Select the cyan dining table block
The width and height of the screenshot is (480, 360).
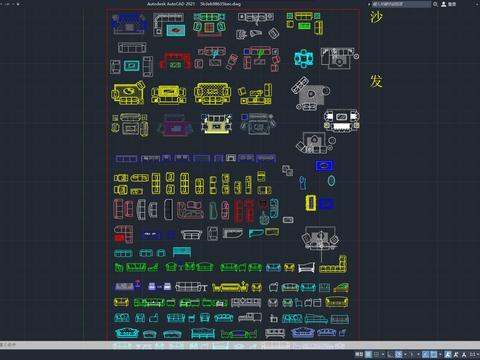click(x=304, y=58)
